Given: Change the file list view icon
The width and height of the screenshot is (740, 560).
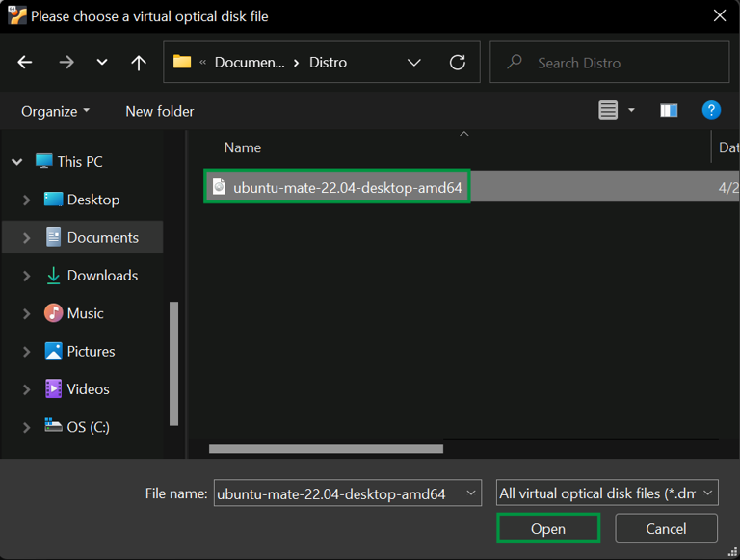Looking at the screenshot, I should pyautogui.click(x=608, y=111).
